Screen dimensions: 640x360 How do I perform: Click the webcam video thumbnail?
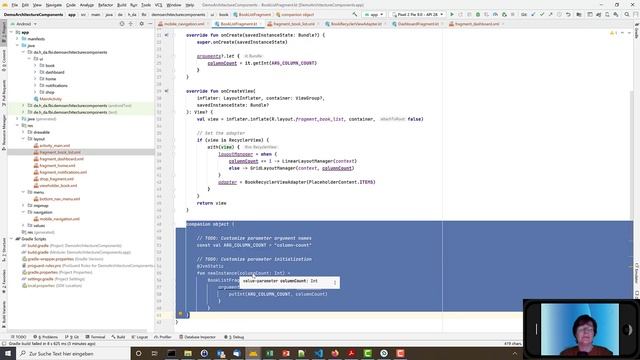coord(580,329)
